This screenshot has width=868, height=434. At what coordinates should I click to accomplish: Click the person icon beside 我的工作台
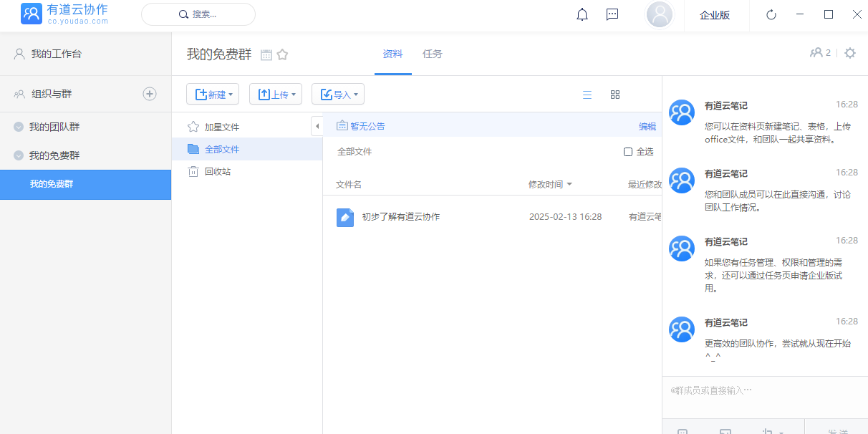[x=19, y=54]
